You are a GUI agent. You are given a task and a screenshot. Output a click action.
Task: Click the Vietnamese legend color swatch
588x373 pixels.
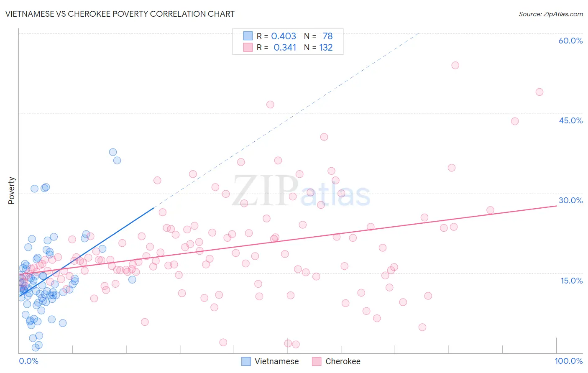pyautogui.click(x=246, y=361)
